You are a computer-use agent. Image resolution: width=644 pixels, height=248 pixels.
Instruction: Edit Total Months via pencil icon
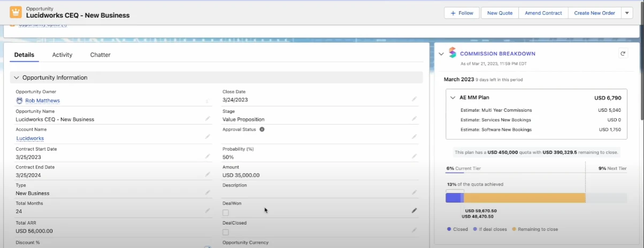(208, 211)
